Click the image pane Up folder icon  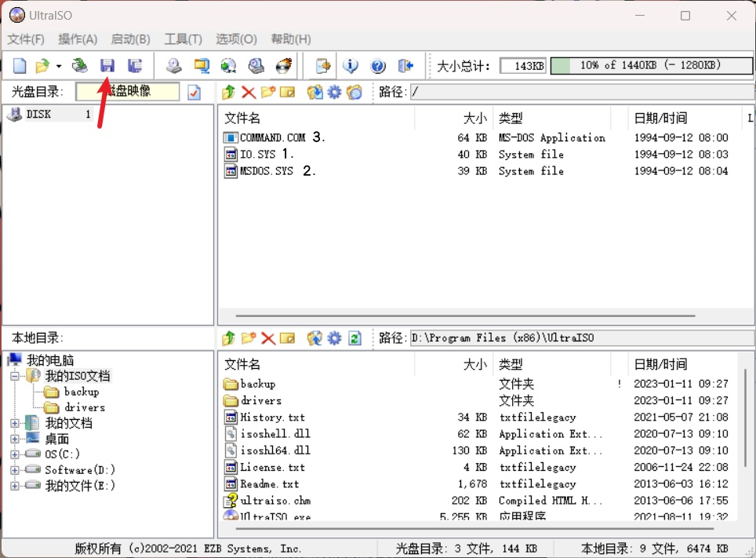(x=228, y=92)
